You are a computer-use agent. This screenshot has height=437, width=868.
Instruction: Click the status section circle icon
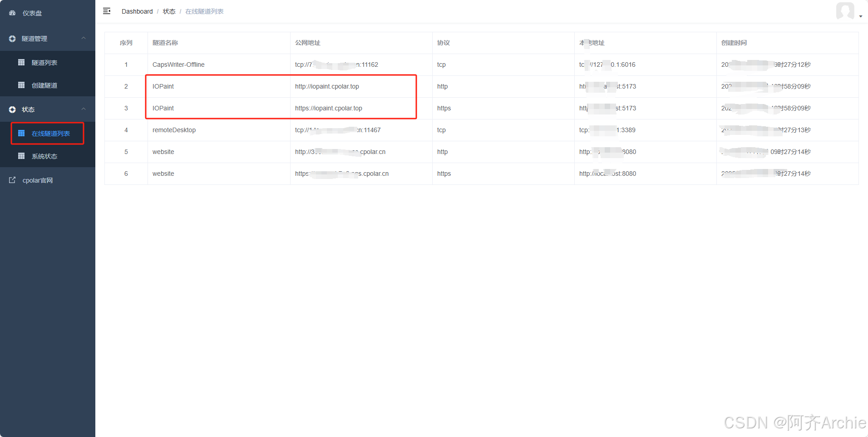pos(12,109)
